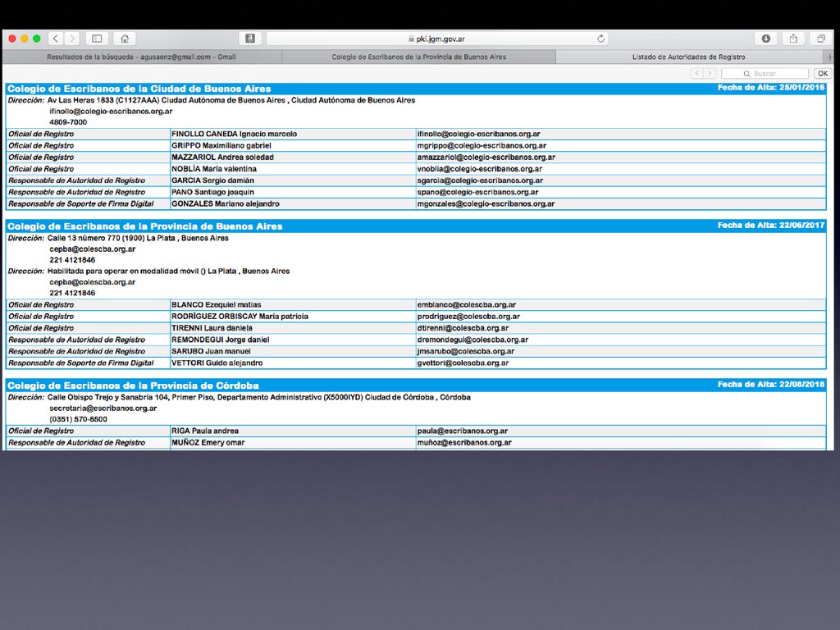Click email muñoz@escribanos.org.ar

tap(464, 443)
